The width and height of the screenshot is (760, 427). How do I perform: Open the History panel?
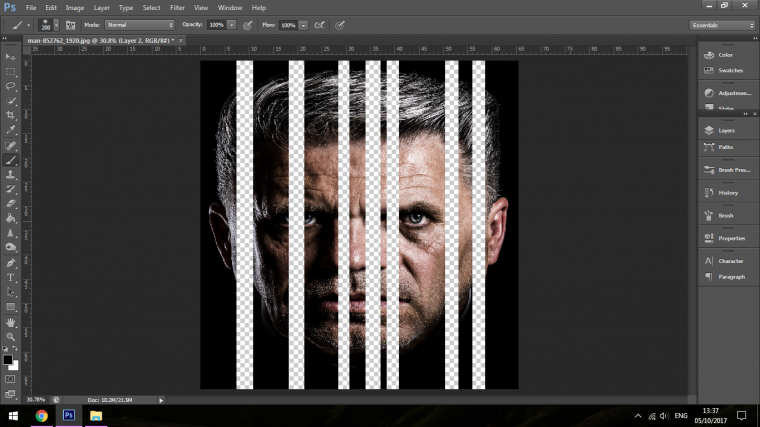coord(728,192)
